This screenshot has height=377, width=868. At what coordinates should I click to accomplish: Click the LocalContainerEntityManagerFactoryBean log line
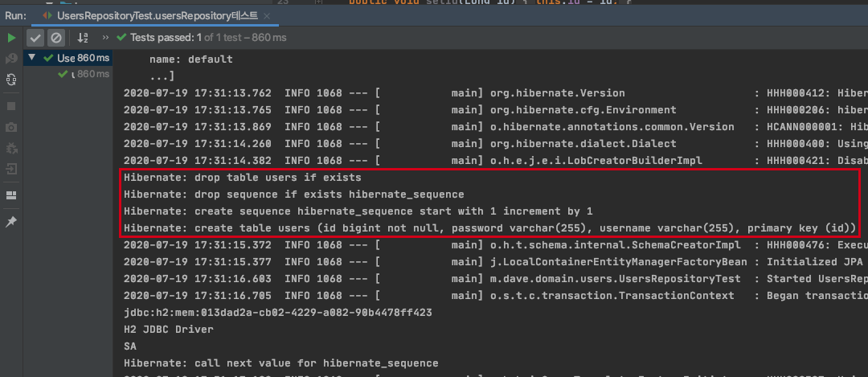[495, 262]
